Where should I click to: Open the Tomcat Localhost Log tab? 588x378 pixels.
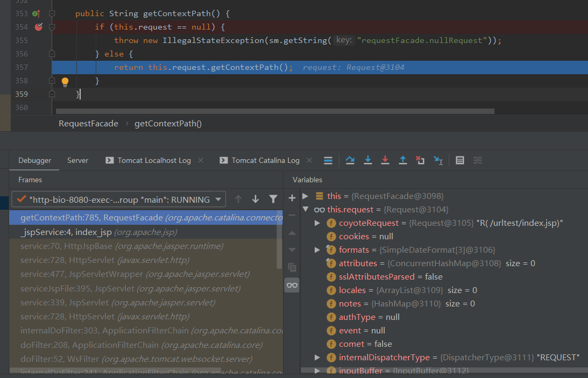pos(154,160)
